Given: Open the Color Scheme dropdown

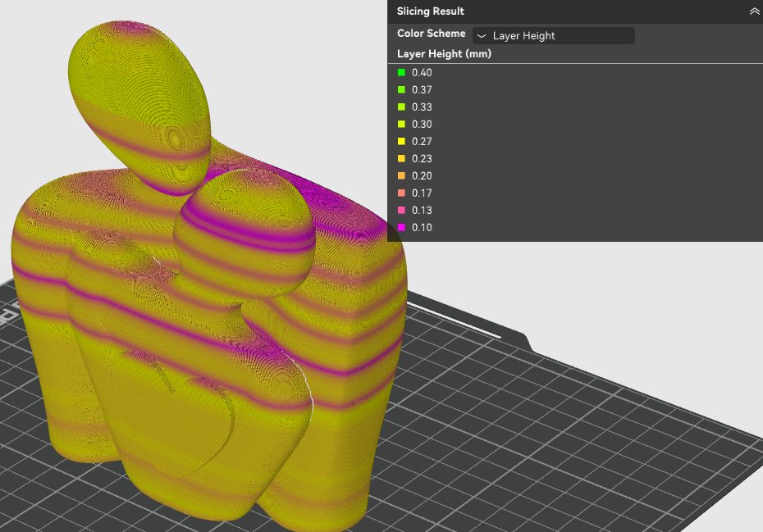Looking at the screenshot, I should coord(553,35).
